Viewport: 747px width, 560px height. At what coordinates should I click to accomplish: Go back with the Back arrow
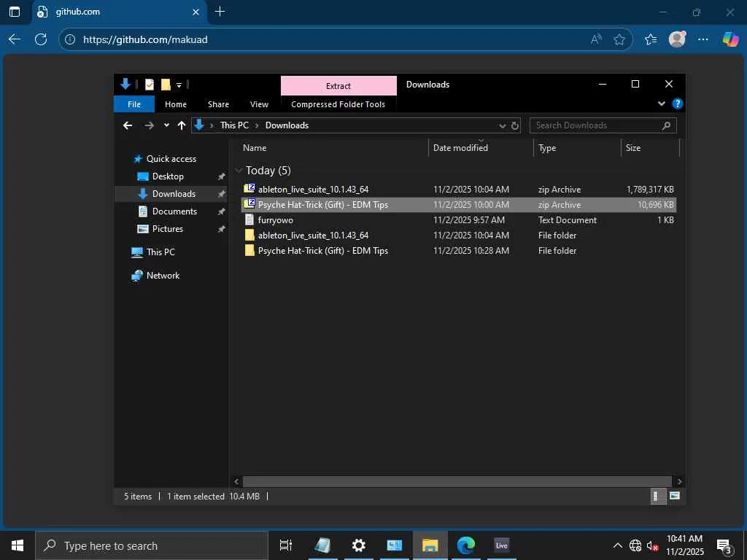[x=127, y=125]
